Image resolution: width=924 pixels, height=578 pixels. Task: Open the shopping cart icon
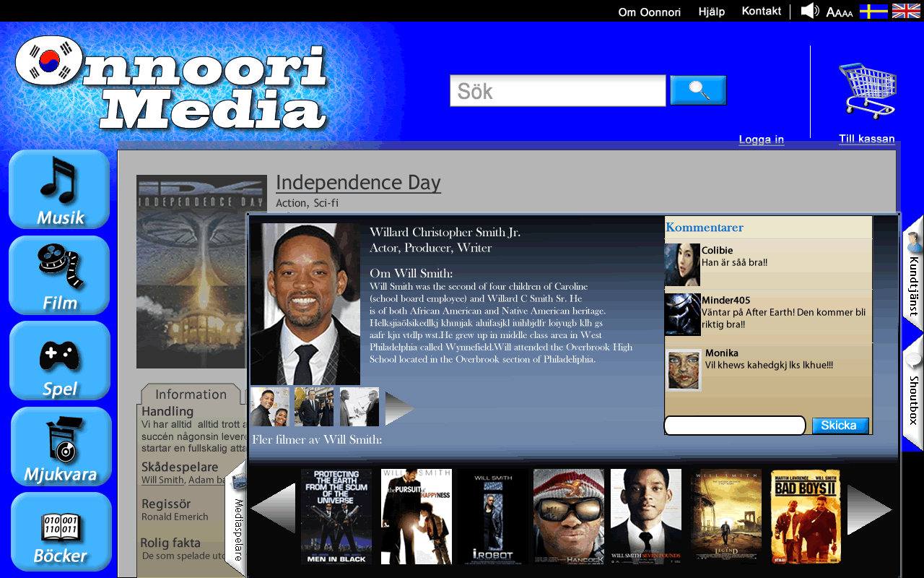pyautogui.click(x=867, y=90)
